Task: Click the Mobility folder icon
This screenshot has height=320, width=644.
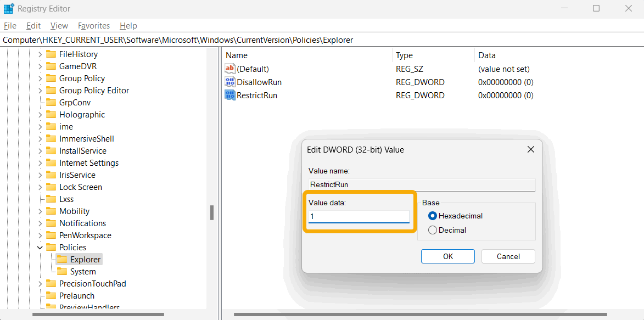Action: [x=51, y=211]
